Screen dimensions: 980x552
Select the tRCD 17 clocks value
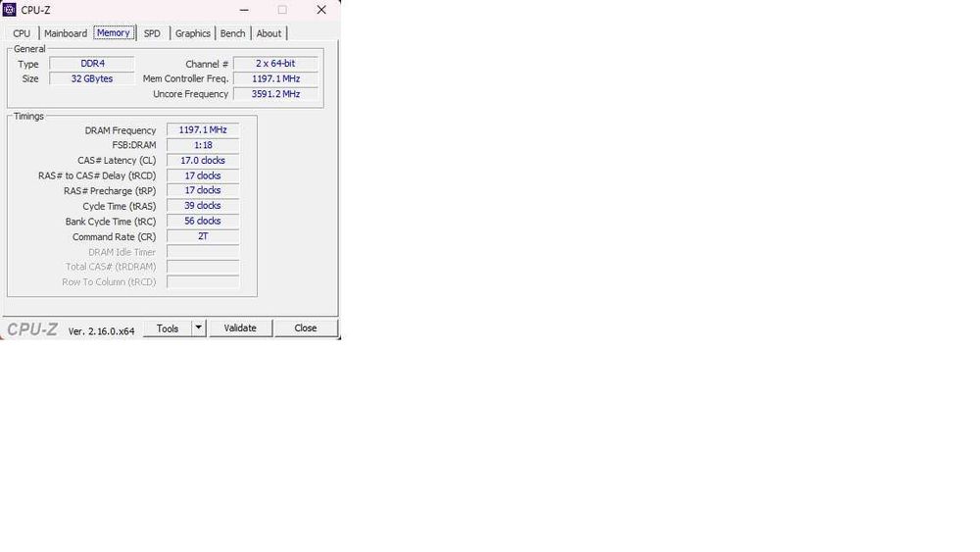pos(203,176)
